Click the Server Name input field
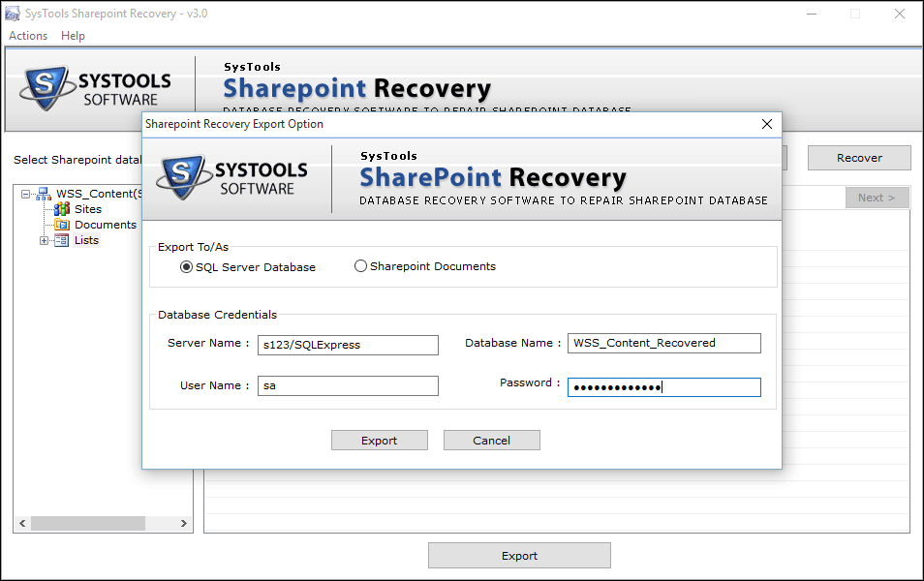Screen dimensions: 924x581 tap(348, 345)
